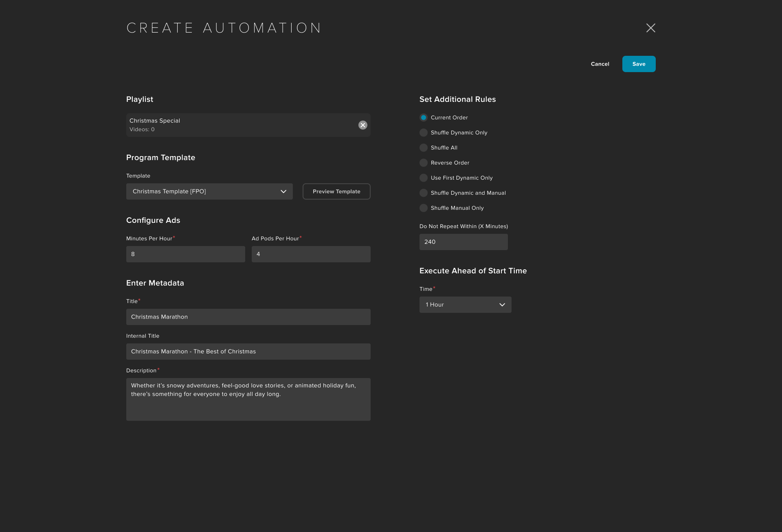Open the Preview Template view
The image size is (782, 532).
tap(336, 191)
